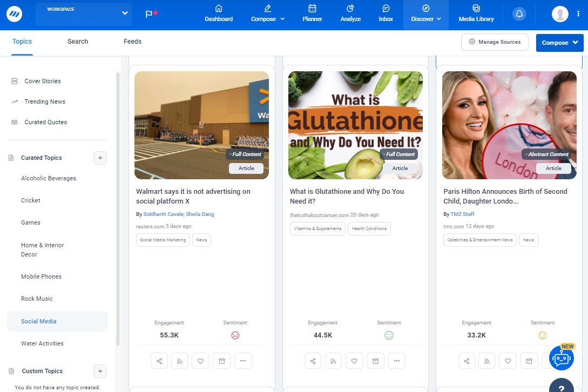Open the chatbot assistant icon
The height and width of the screenshot is (392, 588).
[562, 358]
